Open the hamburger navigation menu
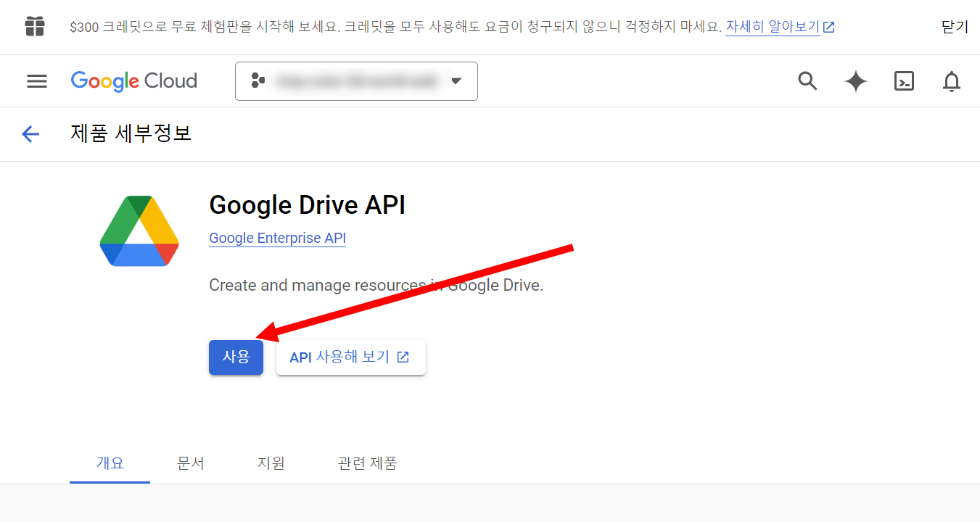Screen dimensions: 980x522 [x=37, y=81]
